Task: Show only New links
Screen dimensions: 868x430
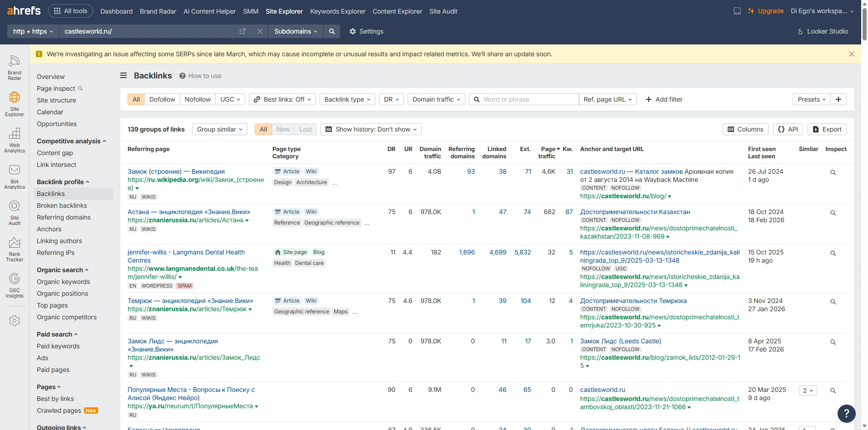Action: [283, 129]
